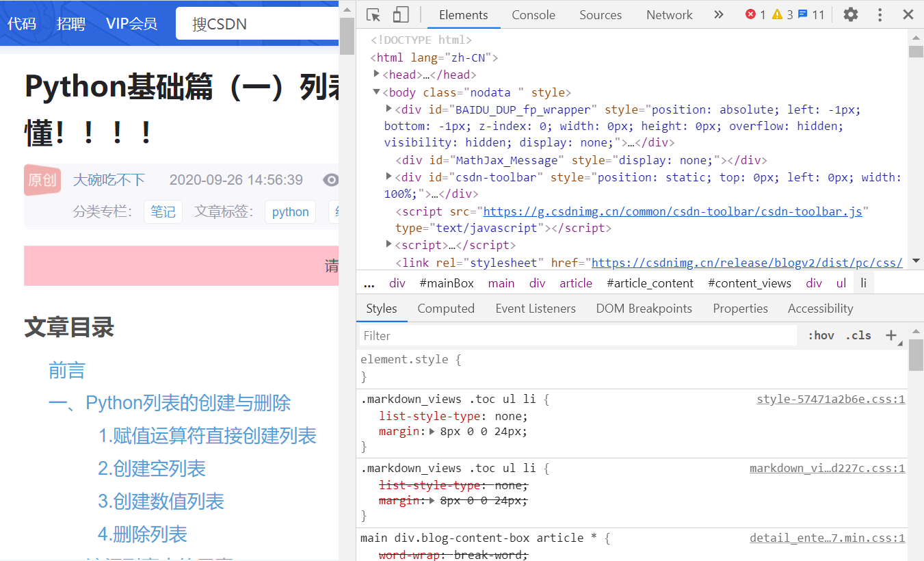This screenshot has width=924, height=561.
Task: Activate the inspect element picker icon
Action: click(373, 14)
